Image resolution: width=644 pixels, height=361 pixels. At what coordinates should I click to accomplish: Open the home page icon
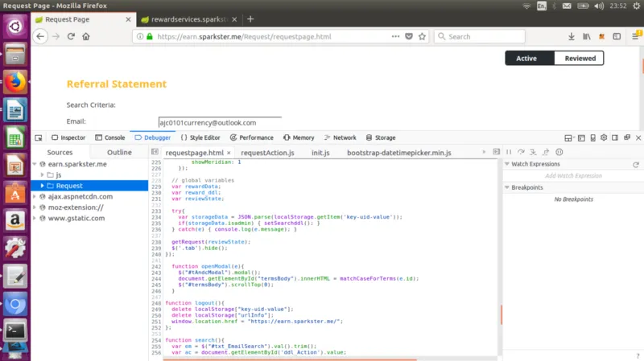[86, 36]
